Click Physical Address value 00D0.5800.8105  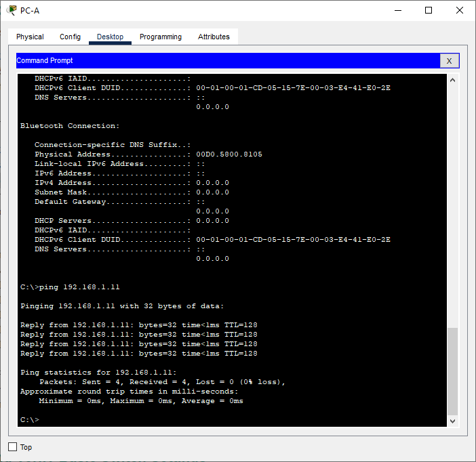pyautogui.click(x=229, y=154)
